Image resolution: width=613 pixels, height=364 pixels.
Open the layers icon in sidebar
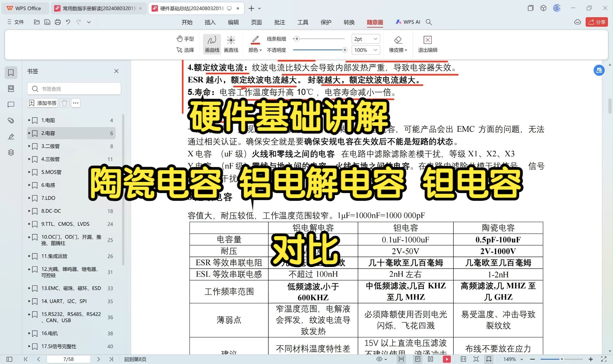click(x=11, y=152)
